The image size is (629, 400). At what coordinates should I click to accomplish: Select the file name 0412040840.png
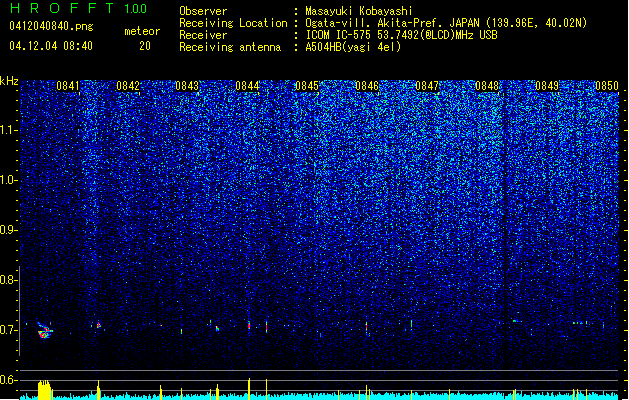tap(51, 26)
